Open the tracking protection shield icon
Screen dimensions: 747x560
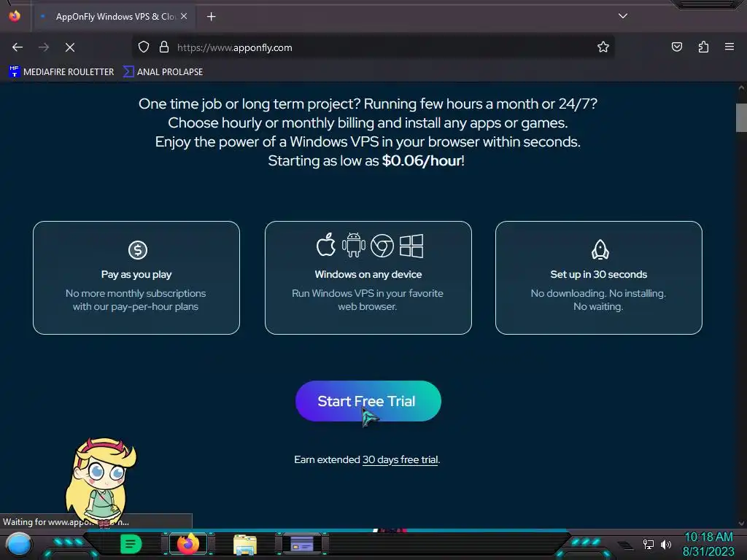coord(144,47)
